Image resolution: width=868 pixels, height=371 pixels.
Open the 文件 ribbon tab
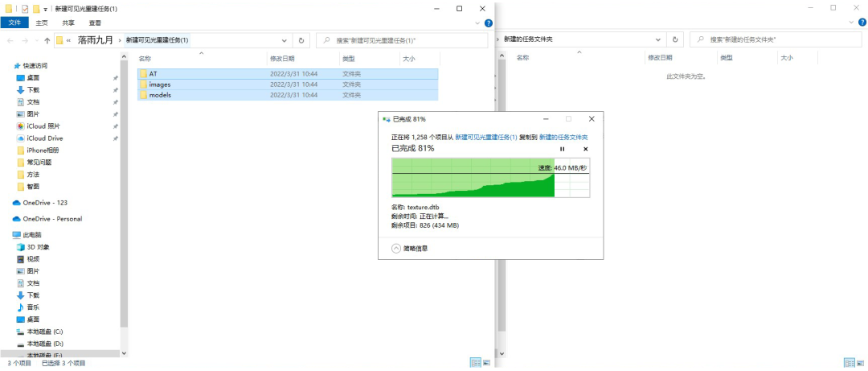[14, 23]
